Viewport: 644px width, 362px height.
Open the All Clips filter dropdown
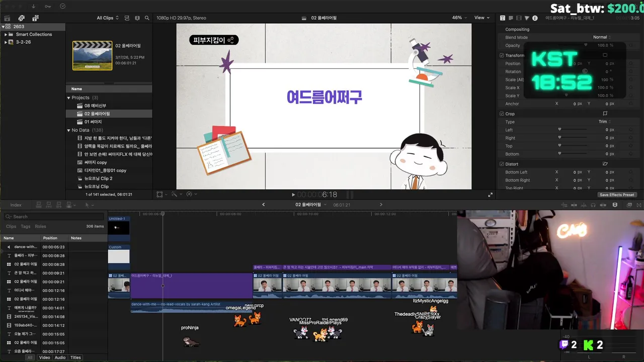108,18
